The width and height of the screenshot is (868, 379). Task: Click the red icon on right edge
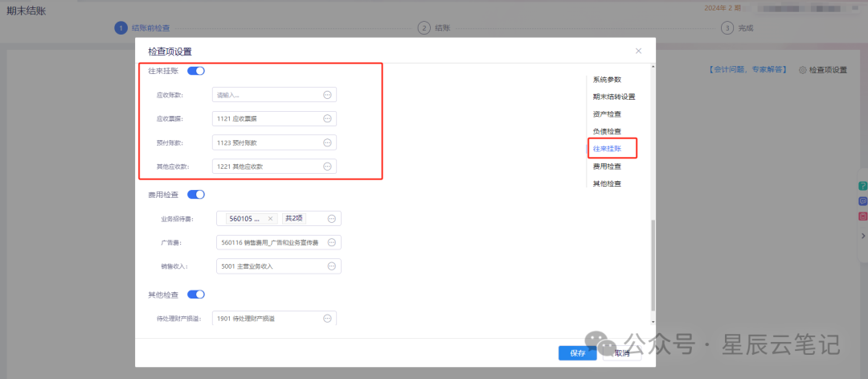pos(862,216)
